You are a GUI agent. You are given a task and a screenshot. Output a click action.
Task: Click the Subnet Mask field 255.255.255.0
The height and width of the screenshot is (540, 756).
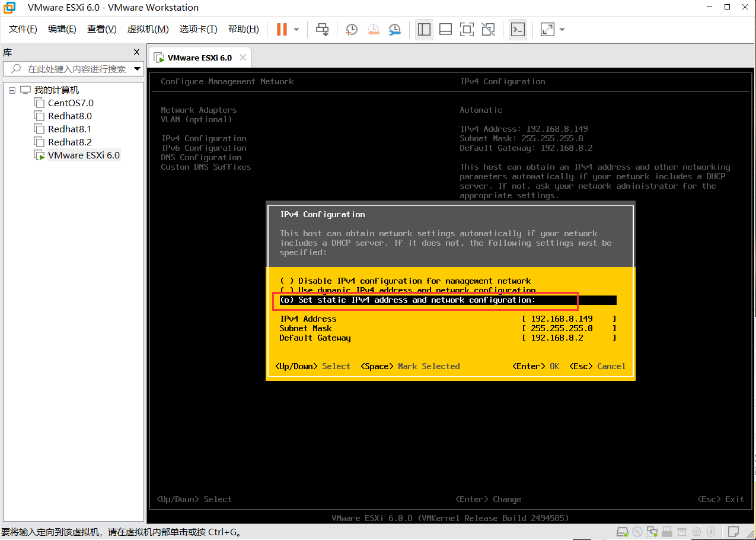(569, 328)
